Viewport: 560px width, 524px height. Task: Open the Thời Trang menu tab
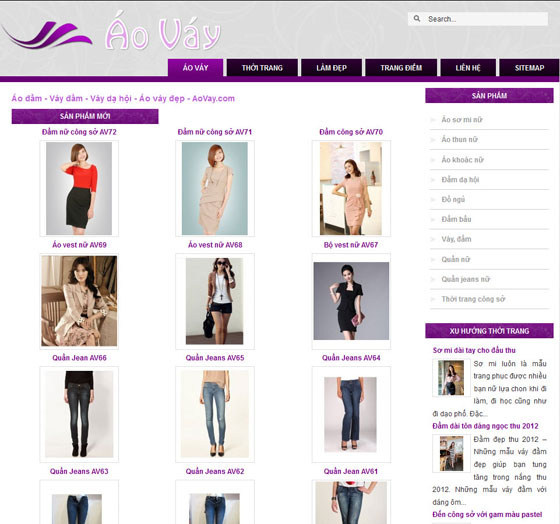coord(262,68)
